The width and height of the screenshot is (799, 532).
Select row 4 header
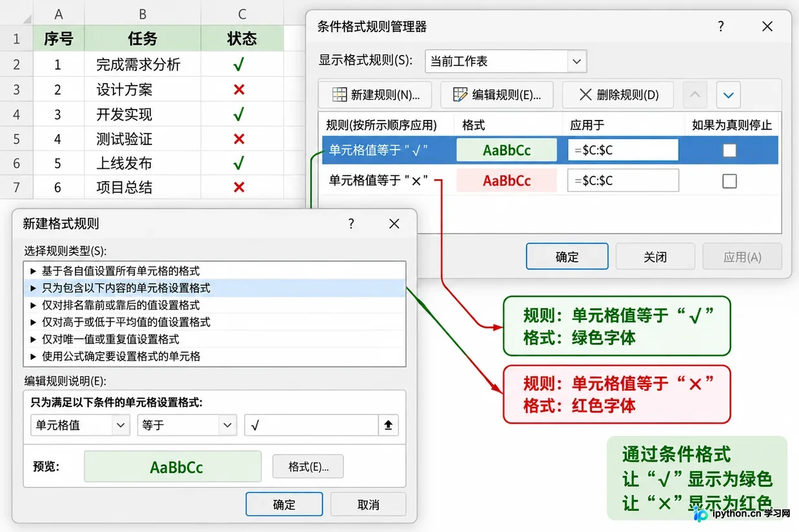[x=16, y=114]
